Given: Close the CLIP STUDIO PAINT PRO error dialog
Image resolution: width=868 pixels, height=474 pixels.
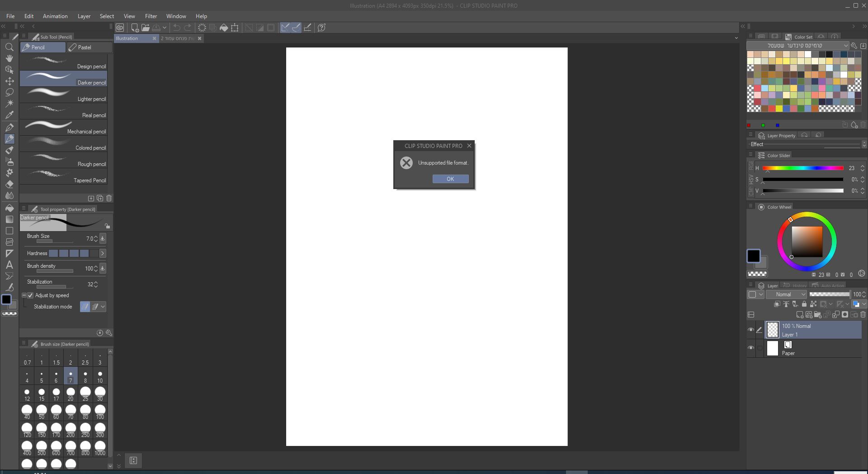Looking at the screenshot, I should click(x=469, y=146).
